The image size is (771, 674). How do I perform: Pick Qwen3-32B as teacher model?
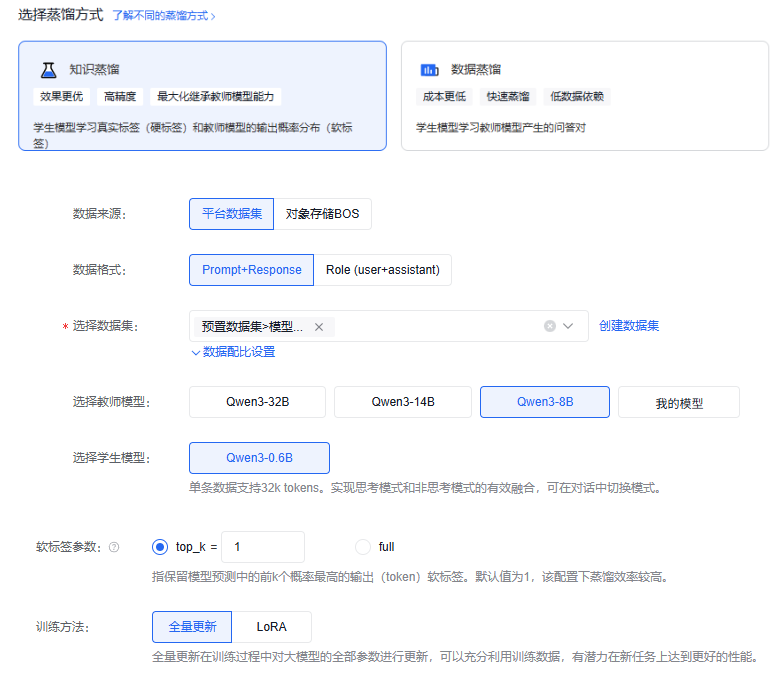(257, 402)
